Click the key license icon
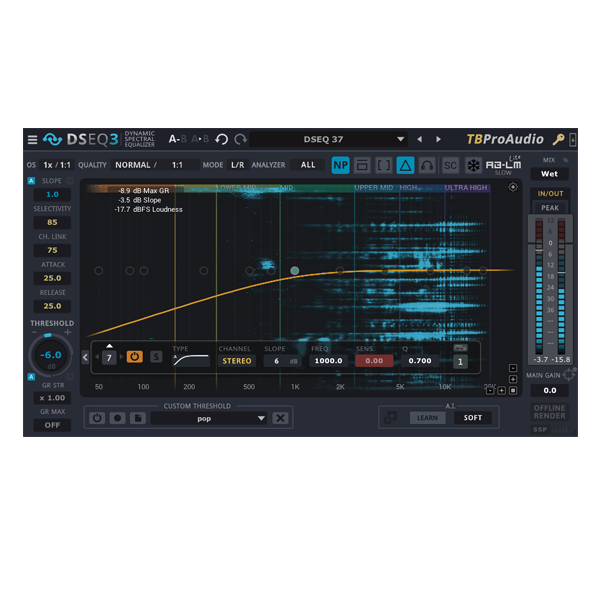The width and height of the screenshot is (600, 600). pyautogui.click(x=558, y=139)
